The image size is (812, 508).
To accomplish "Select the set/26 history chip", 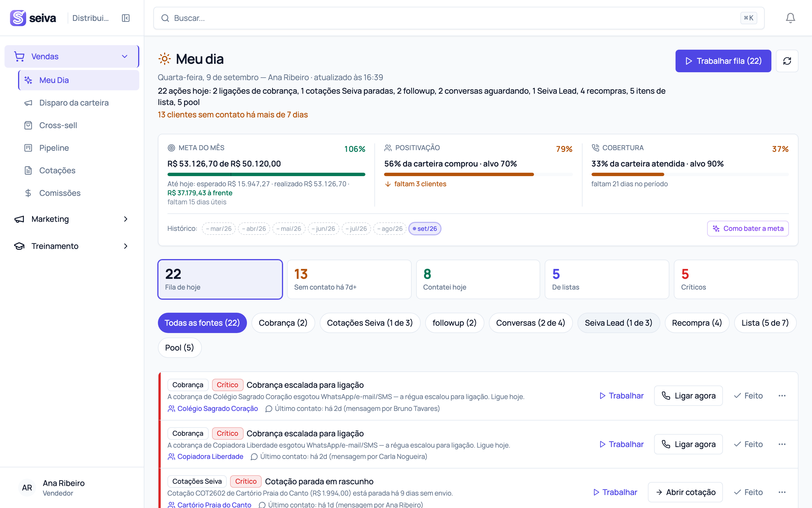I will 425,229.
